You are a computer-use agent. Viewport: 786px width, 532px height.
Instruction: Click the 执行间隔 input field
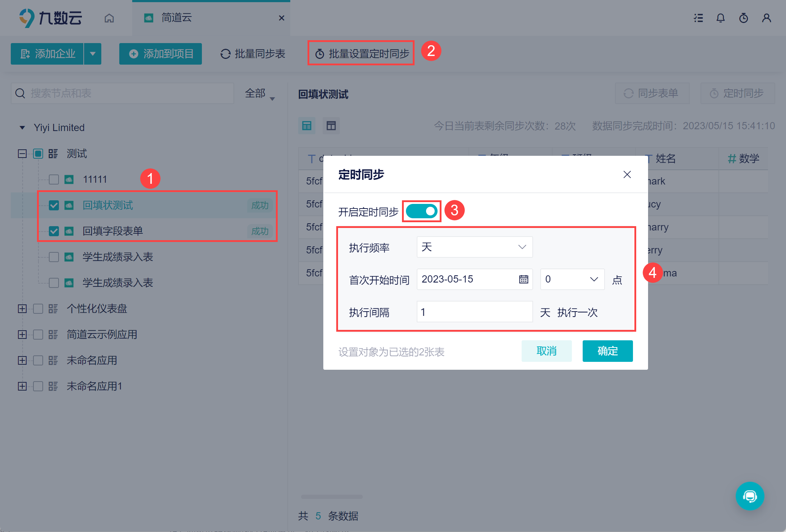[474, 312]
